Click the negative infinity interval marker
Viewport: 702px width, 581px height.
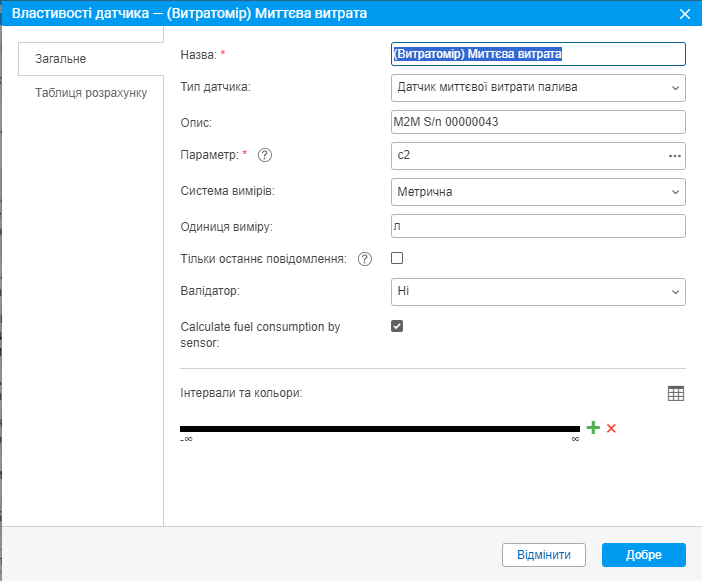click(186, 439)
